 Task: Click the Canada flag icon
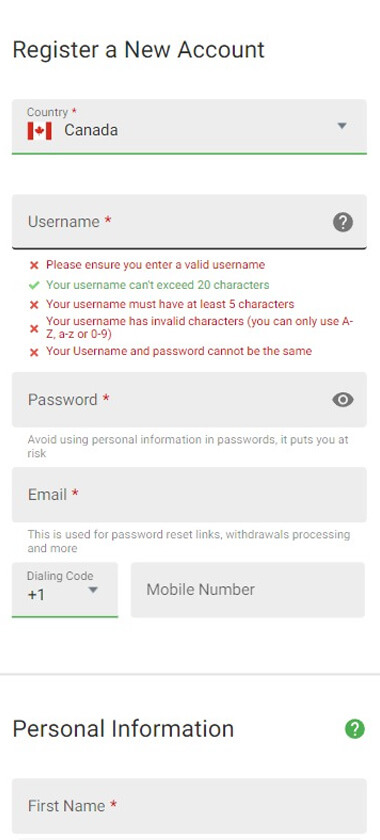[x=40, y=131]
